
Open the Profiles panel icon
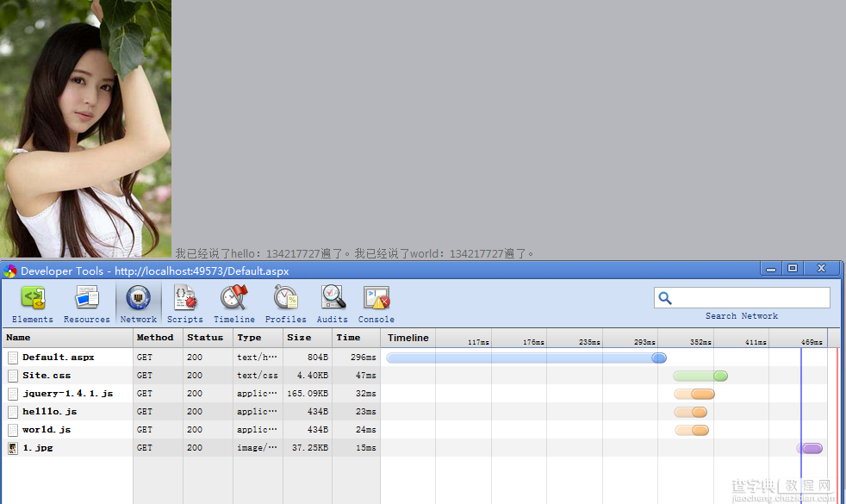pos(285,298)
